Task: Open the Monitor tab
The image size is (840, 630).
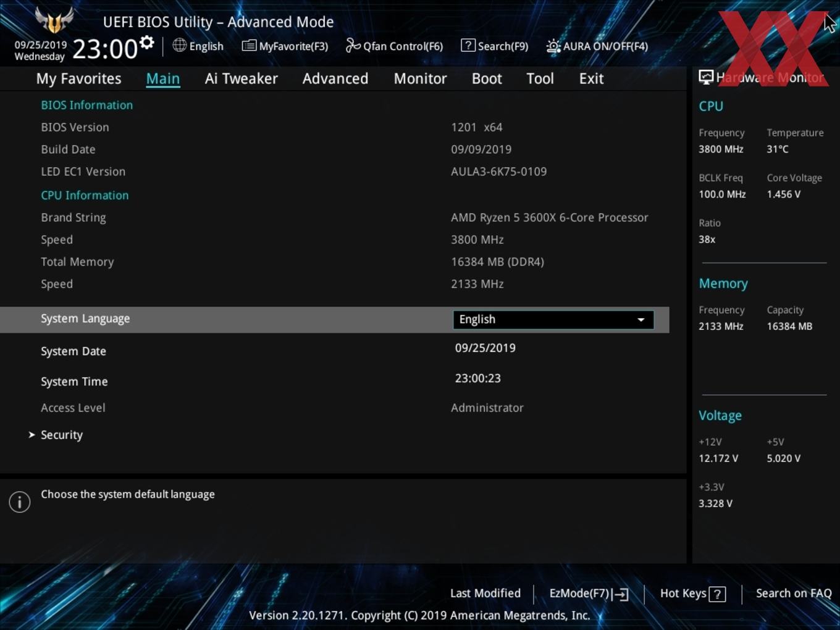Action: point(420,79)
